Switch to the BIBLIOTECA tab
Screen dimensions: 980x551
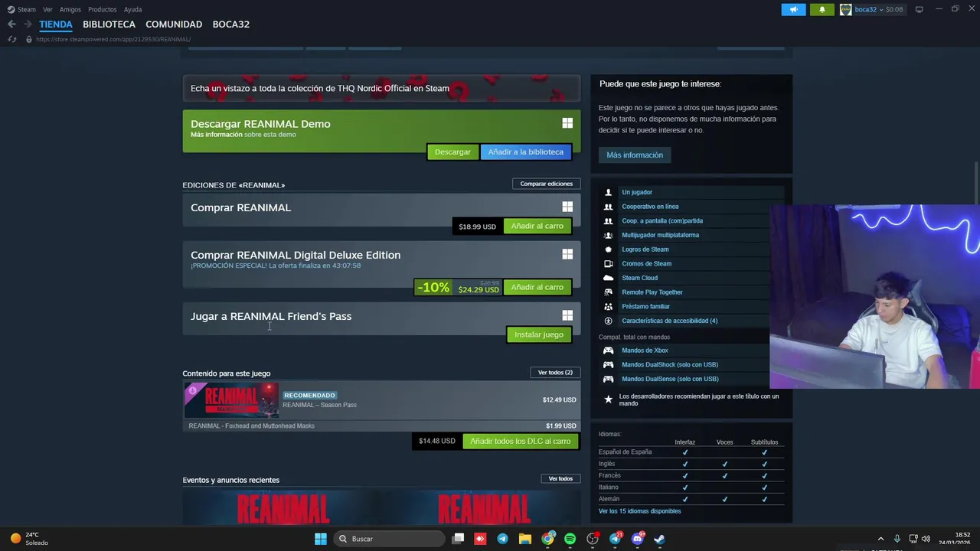pyautogui.click(x=109, y=24)
